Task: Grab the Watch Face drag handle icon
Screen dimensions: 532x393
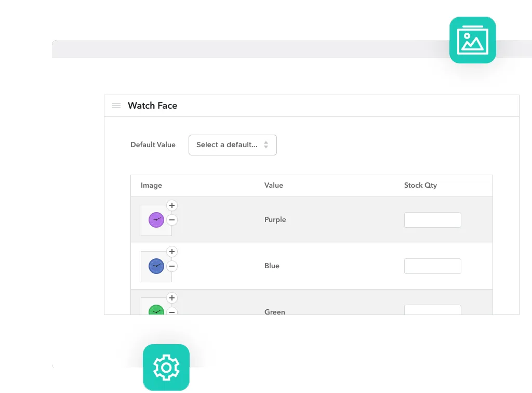Action: [116, 106]
